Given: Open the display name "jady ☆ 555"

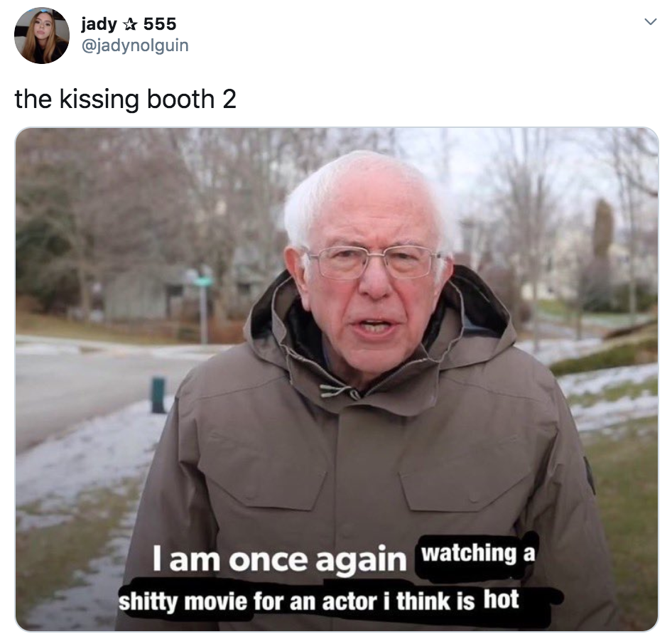Looking at the screenshot, I should tap(129, 24).
